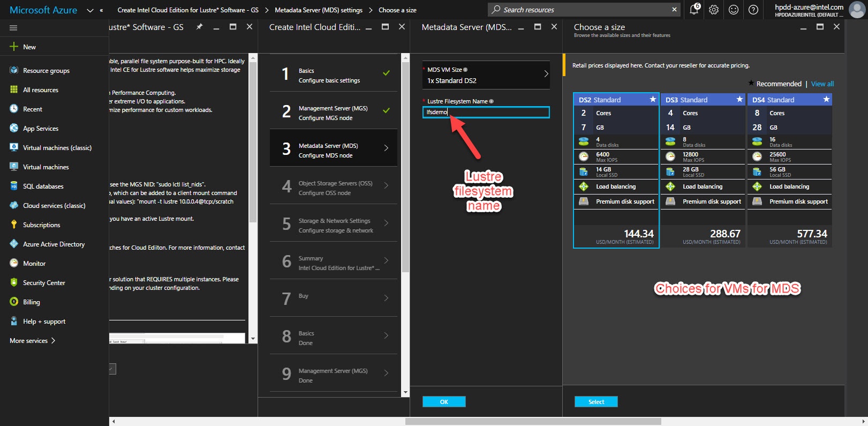Open Resource groups icon in sidebar
Viewport: 868px width, 426px height.
coord(14,70)
